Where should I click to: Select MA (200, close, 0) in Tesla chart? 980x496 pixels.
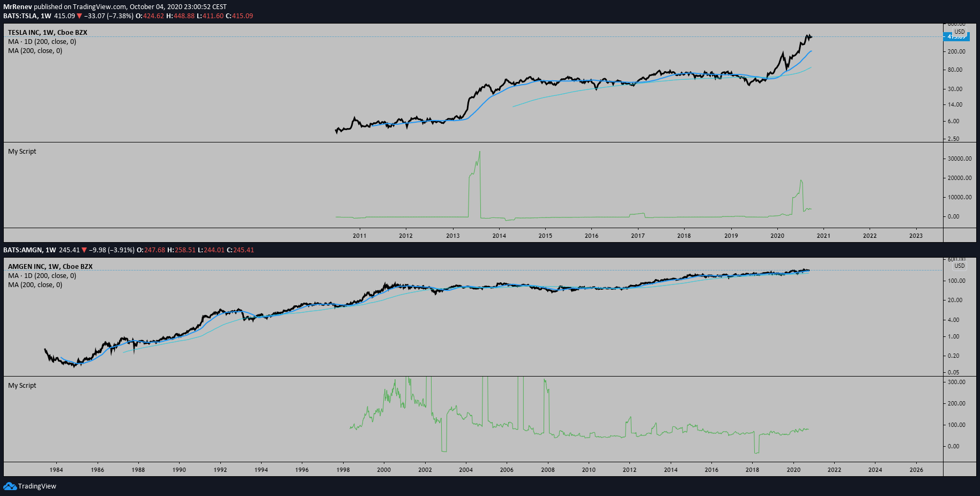click(35, 51)
